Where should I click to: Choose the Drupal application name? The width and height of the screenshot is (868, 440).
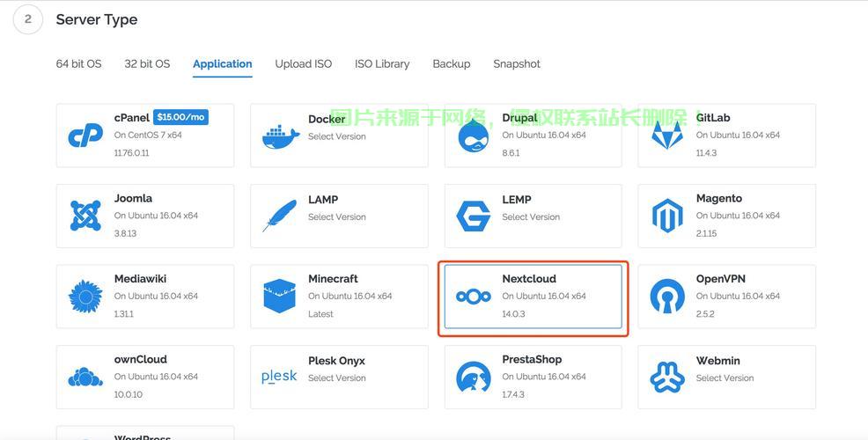point(519,118)
